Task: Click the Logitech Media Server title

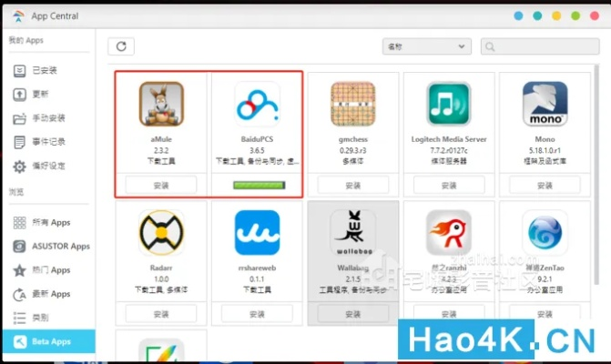Action: pos(449,139)
